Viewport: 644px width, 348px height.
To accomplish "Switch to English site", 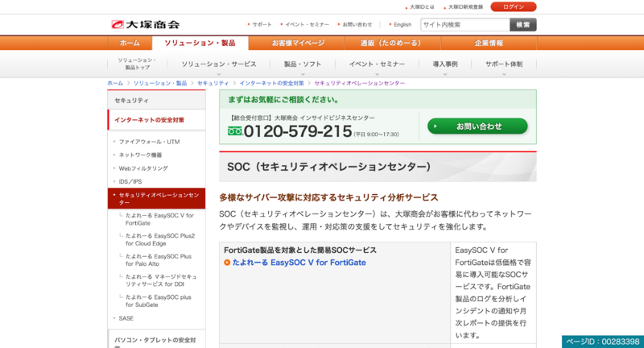I will tap(402, 25).
